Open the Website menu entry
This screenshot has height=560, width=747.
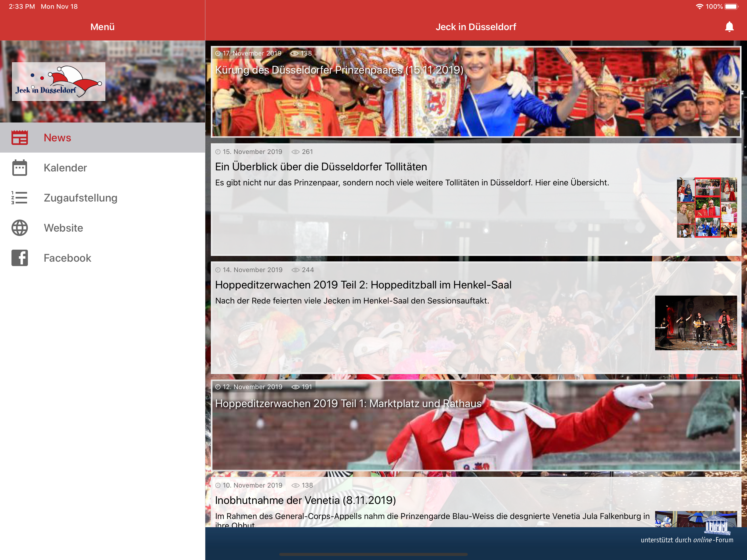pyautogui.click(x=103, y=228)
